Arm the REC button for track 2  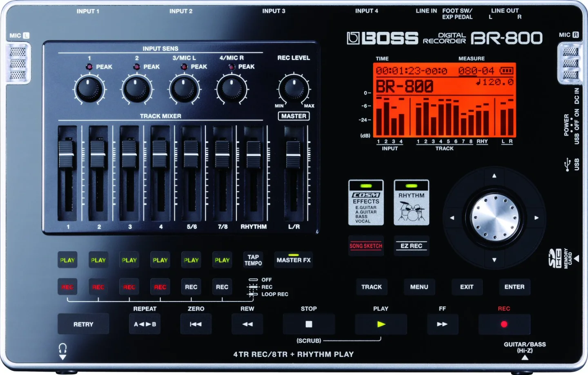coord(98,287)
